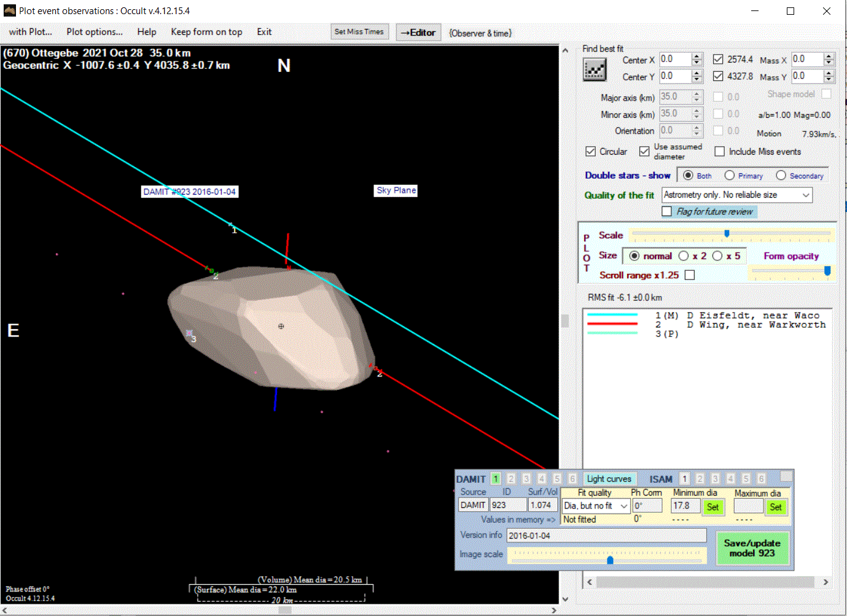847x616 pixels.
Task: Open Quality of the fit dropdown
Action: tap(805, 195)
